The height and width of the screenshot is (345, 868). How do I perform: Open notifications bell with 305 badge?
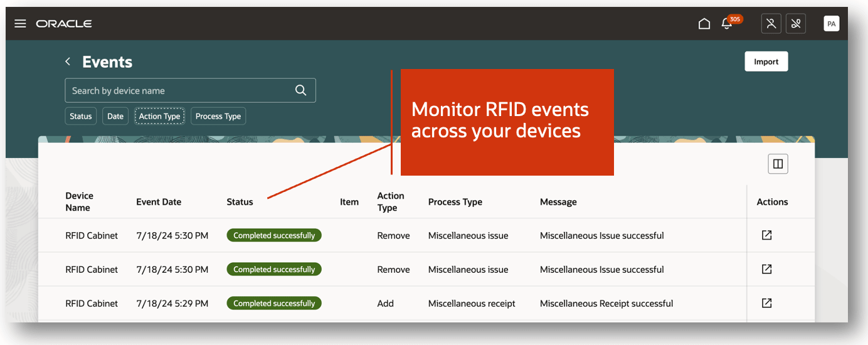click(727, 24)
